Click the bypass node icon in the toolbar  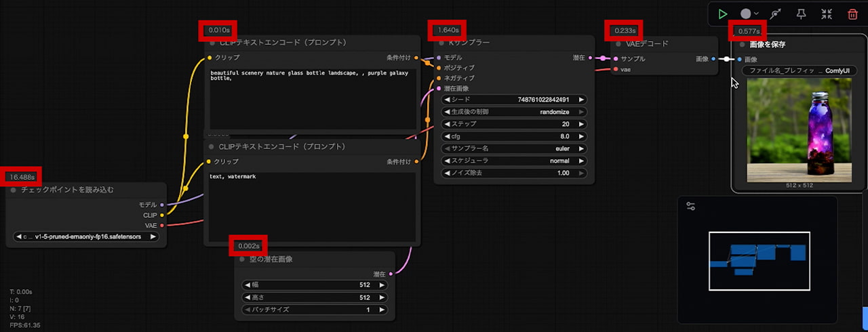pyautogui.click(x=775, y=14)
